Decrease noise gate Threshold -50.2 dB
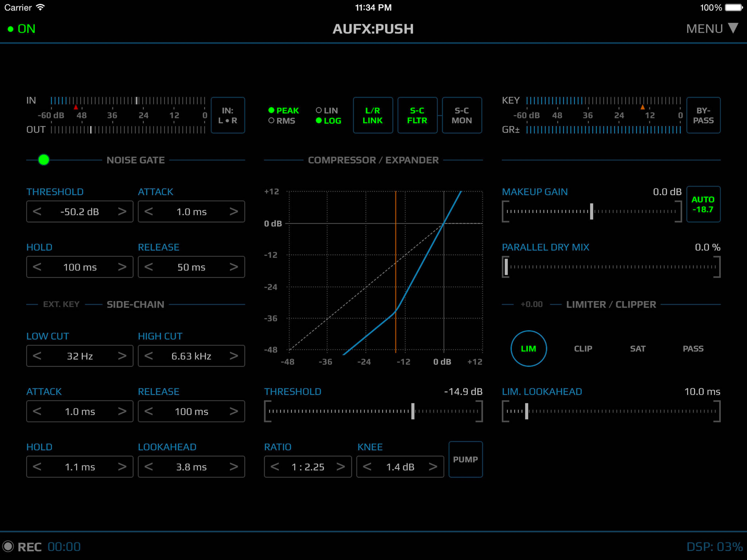The image size is (747, 560). 37,211
